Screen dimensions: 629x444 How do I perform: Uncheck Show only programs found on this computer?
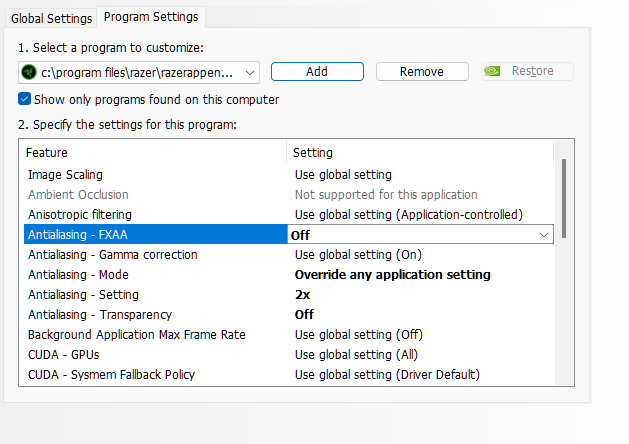24,99
